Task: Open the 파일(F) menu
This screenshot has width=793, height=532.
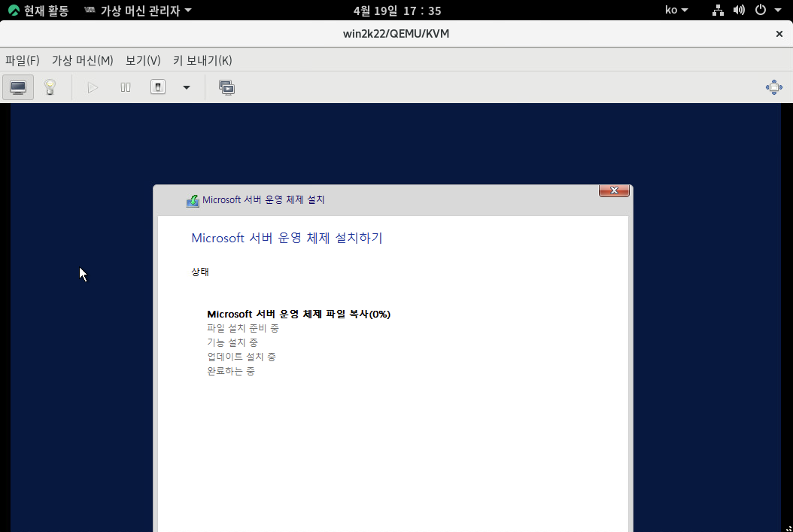Action: point(23,61)
